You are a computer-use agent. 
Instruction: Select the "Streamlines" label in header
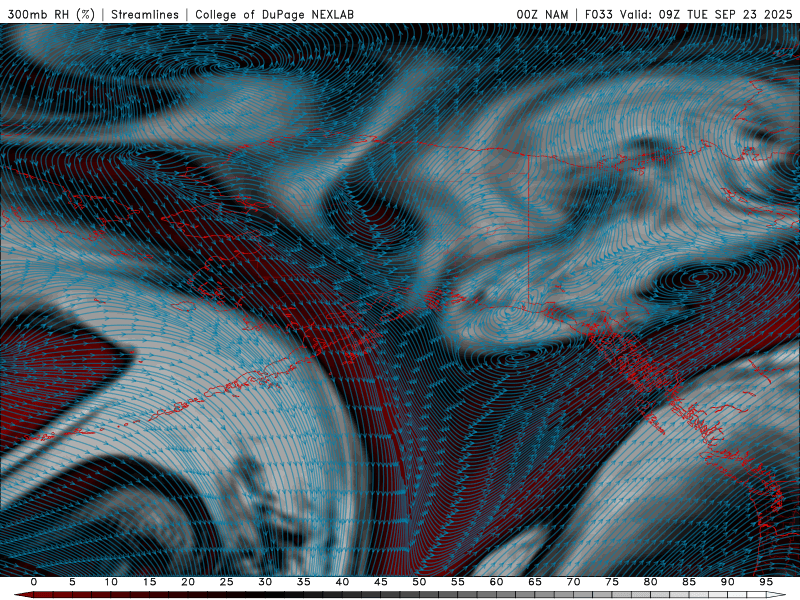pos(145,14)
